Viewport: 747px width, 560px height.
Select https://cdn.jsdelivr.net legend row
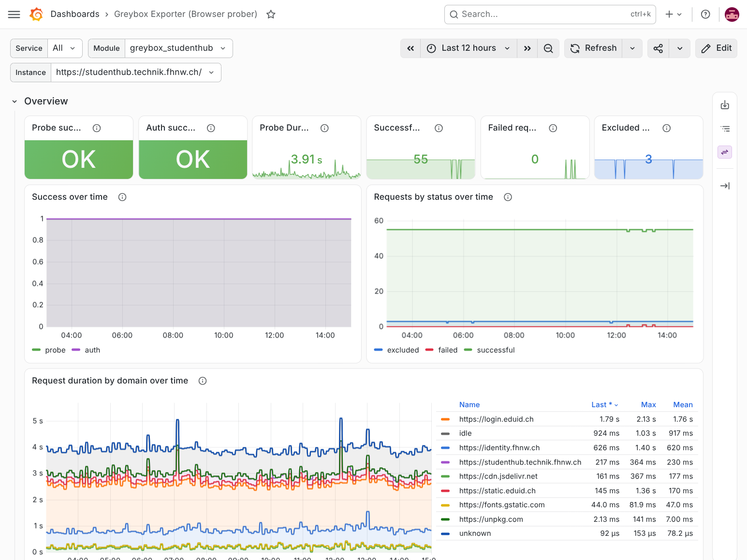tap(567, 476)
